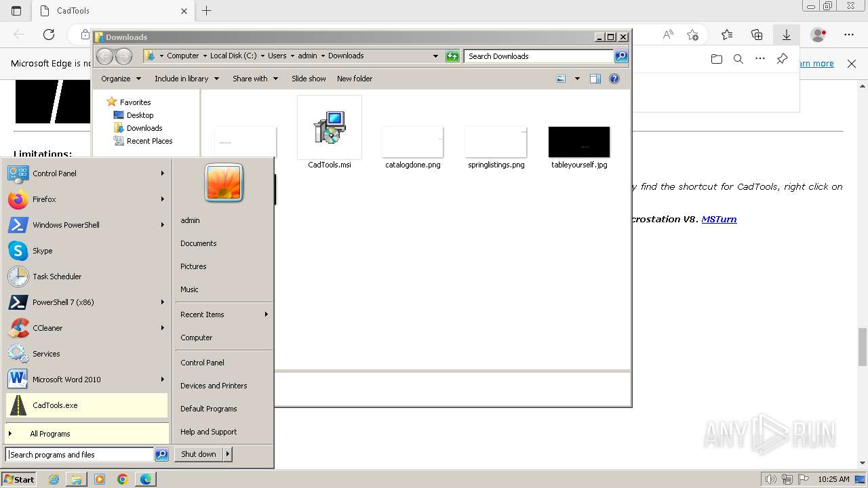
Task: Open Include in library dropdown
Action: (187, 79)
